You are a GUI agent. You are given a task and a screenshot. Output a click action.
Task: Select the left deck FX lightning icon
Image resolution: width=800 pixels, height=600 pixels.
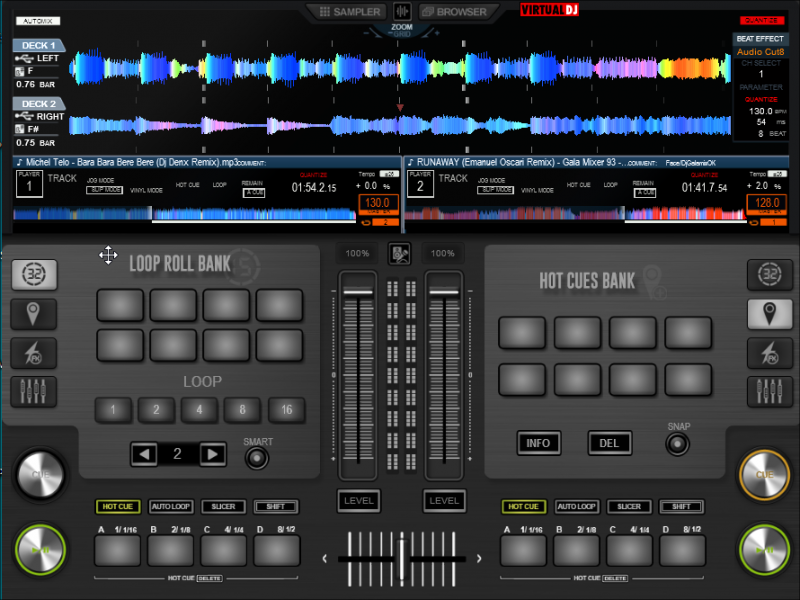[x=34, y=353]
